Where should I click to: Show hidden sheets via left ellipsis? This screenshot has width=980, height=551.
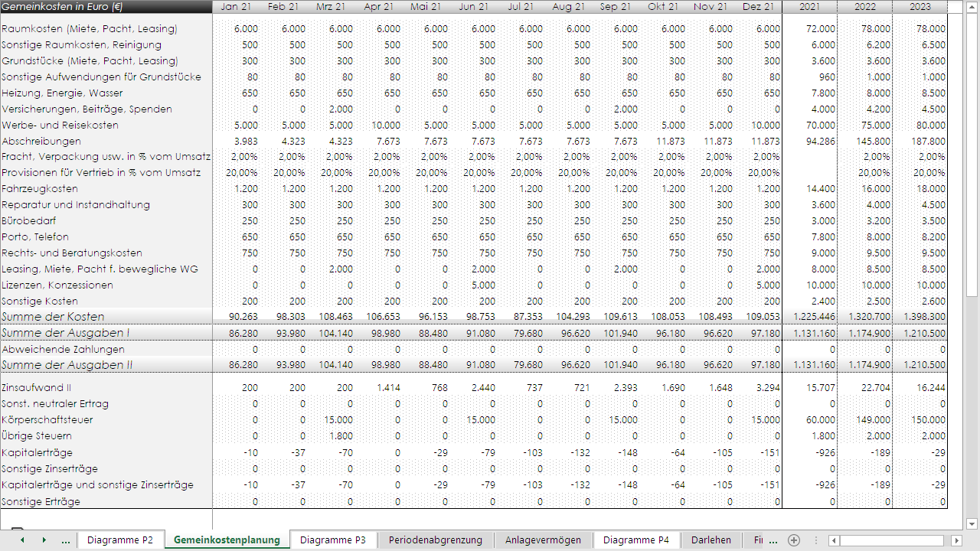tap(66, 540)
